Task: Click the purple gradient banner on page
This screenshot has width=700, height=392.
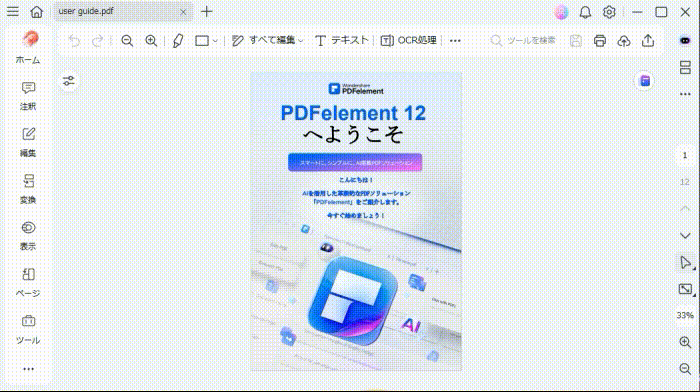Action: coord(355,163)
